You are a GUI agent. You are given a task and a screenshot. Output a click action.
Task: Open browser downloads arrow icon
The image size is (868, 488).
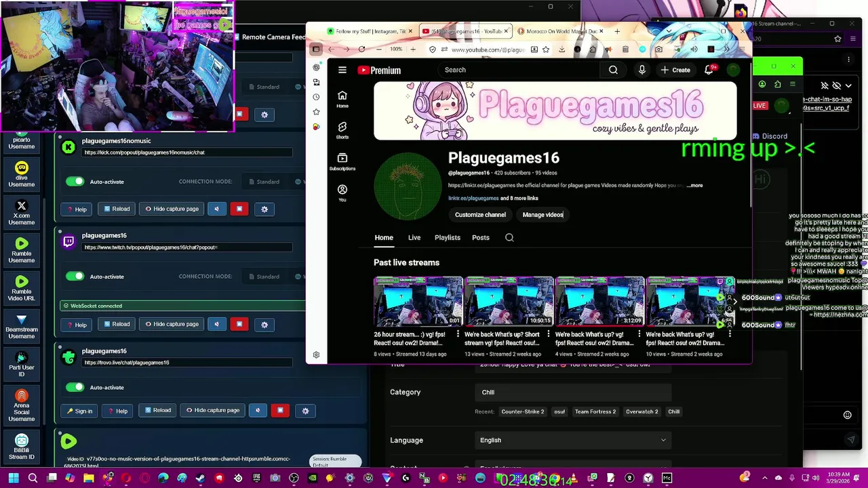[x=561, y=49]
